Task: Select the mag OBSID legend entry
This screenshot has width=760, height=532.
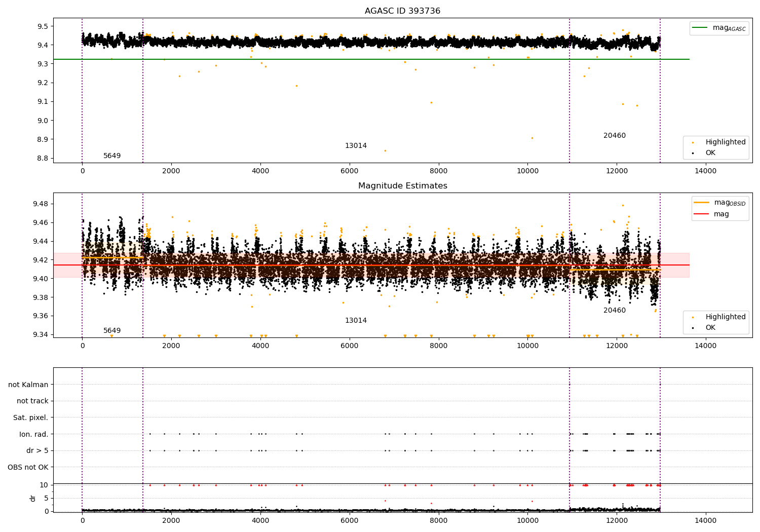Action: pyautogui.click(x=719, y=203)
